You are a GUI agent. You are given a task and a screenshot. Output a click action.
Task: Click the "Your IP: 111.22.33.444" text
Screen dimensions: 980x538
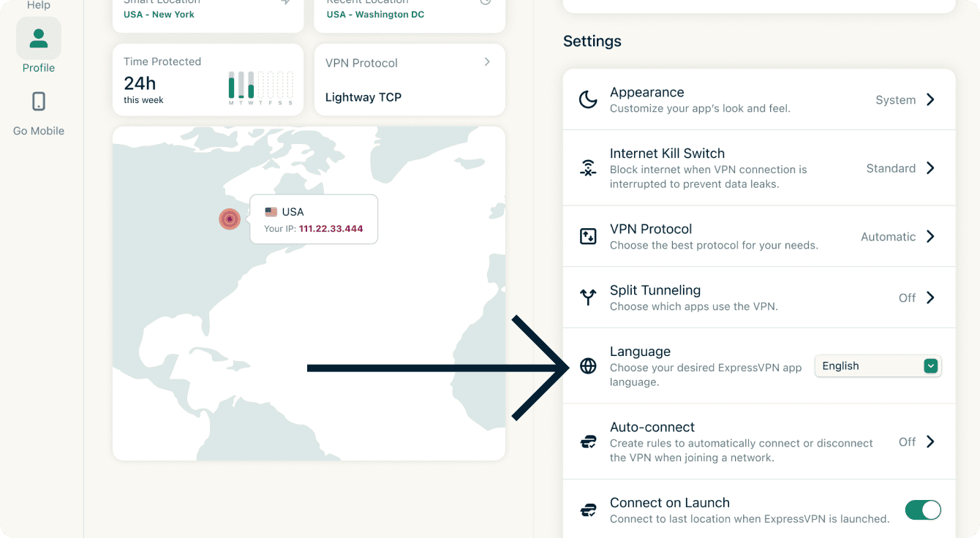[x=314, y=229]
